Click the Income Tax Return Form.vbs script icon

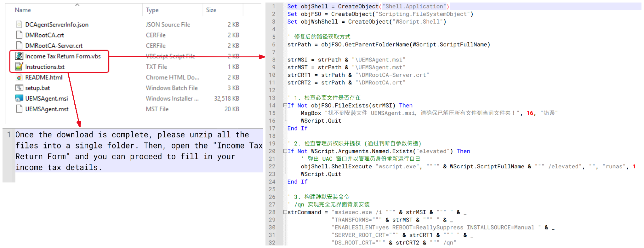(19, 56)
